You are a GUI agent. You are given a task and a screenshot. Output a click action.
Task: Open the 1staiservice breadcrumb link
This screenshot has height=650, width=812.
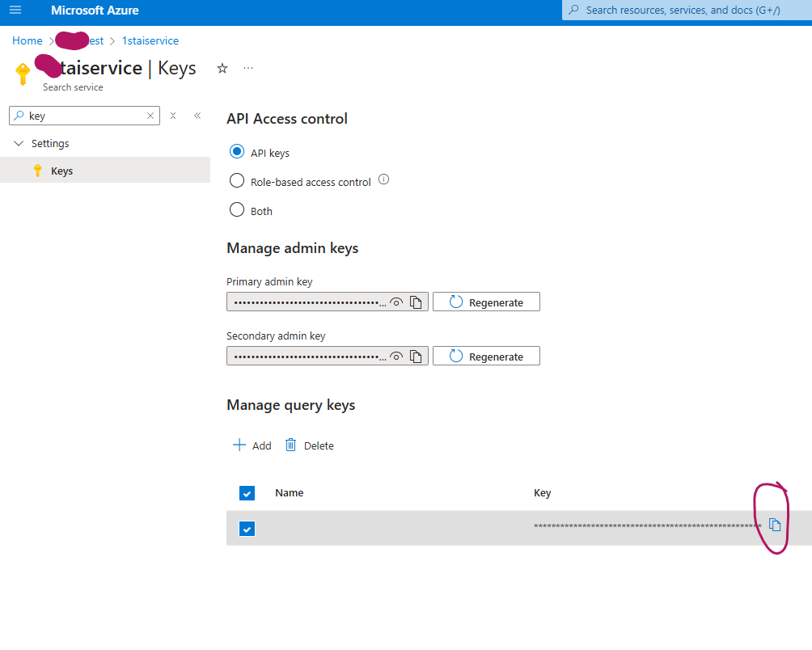coord(150,40)
